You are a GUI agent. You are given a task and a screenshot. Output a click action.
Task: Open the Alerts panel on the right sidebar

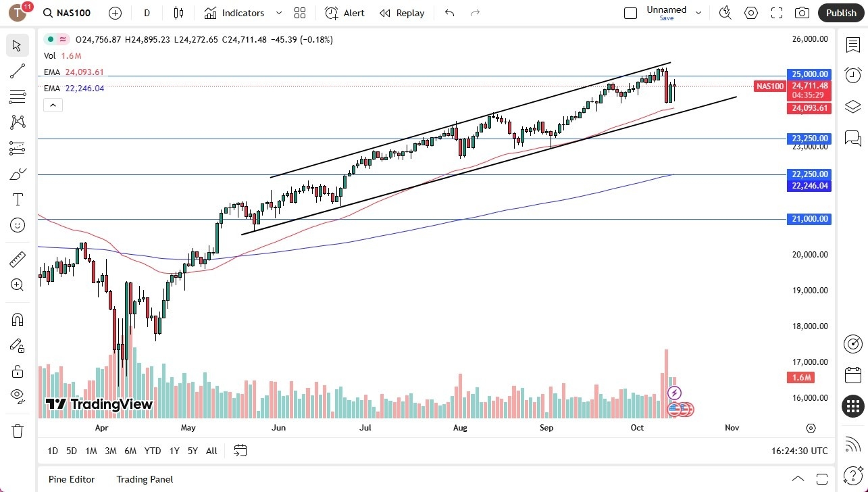pyautogui.click(x=852, y=75)
